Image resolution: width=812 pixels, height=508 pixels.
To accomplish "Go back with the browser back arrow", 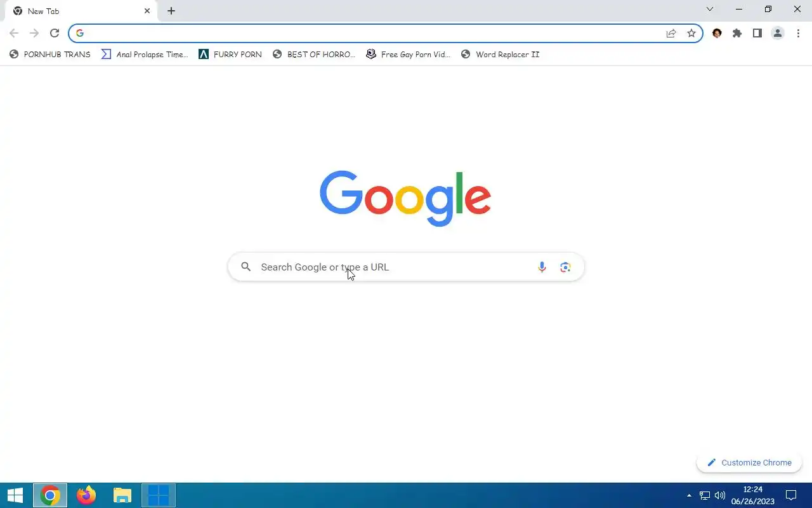I will (14, 33).
